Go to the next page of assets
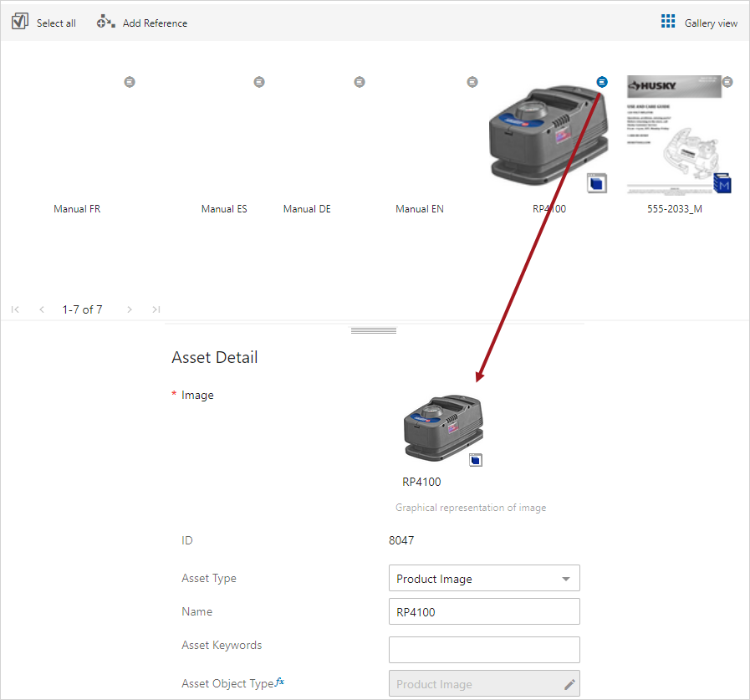Viewport: 750px width, 700px height. coord(130,309)
